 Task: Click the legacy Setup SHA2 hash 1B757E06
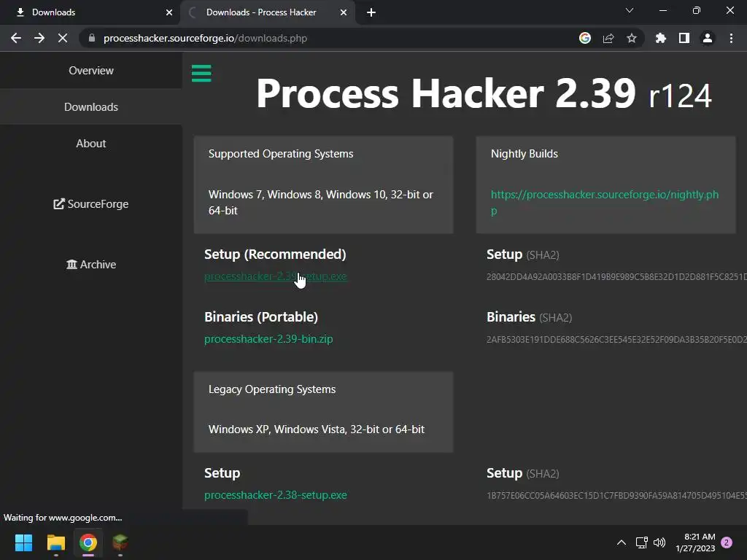coord(616,496)
